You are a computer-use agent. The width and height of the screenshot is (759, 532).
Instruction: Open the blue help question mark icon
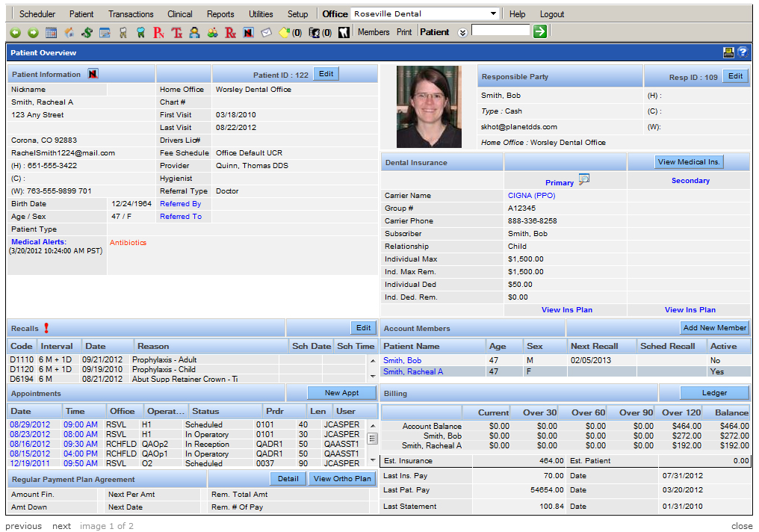[x=743, y=52]
